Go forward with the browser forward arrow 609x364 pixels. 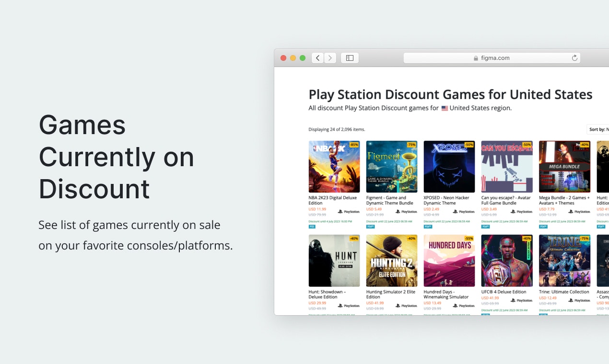330,58
